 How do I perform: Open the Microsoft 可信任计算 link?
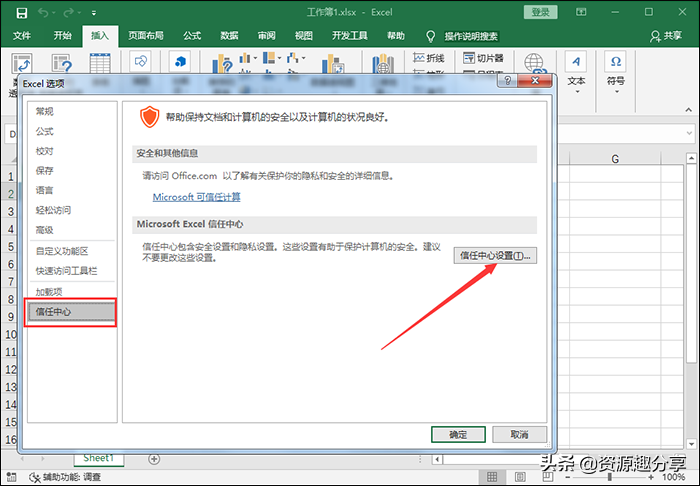pyautogui.click(x=196, y=197)
